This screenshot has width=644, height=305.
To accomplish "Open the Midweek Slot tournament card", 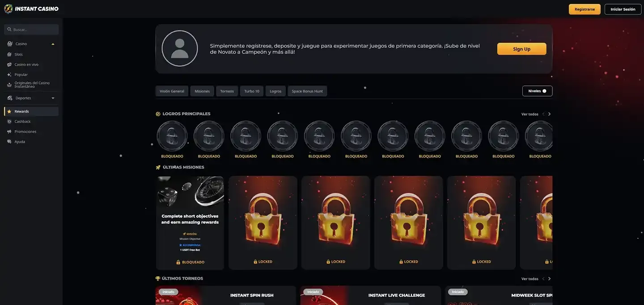I will pos(499,296).
